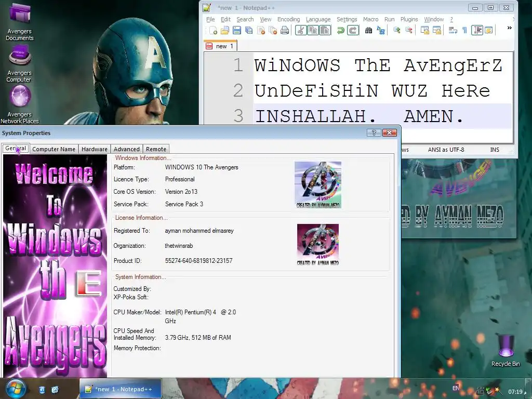Click the Synchronize Vertical Scrolling icon
Viewport: 532px width, 399px height.
[x=424, y=31]
